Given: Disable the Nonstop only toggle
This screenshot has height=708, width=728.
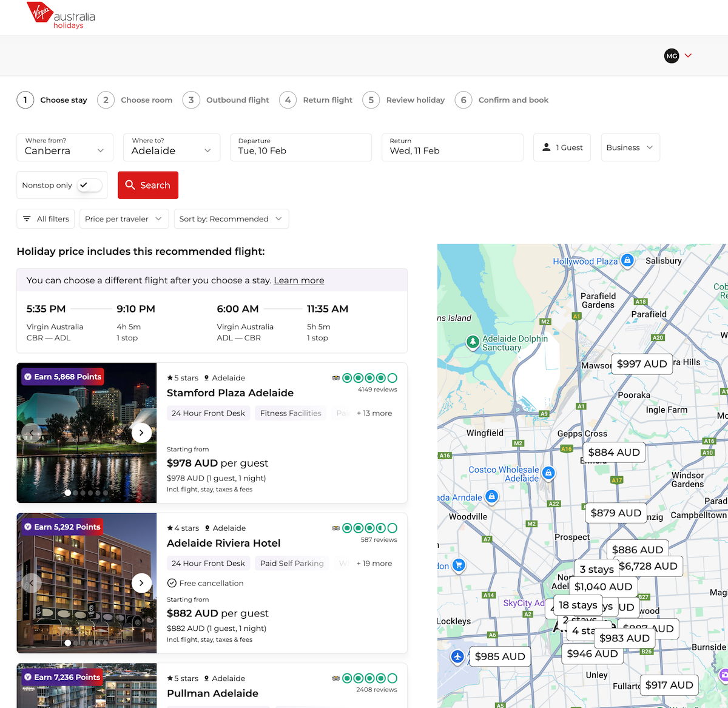Looking at the screenshot, I should pos(90,184).
